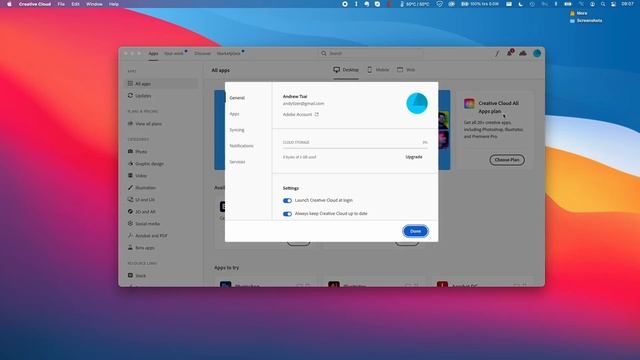Viewport: 640px width, 360px height.
Task: Click the Upgrade storage link
Action: pyautogui.click(x=414, y=157)
